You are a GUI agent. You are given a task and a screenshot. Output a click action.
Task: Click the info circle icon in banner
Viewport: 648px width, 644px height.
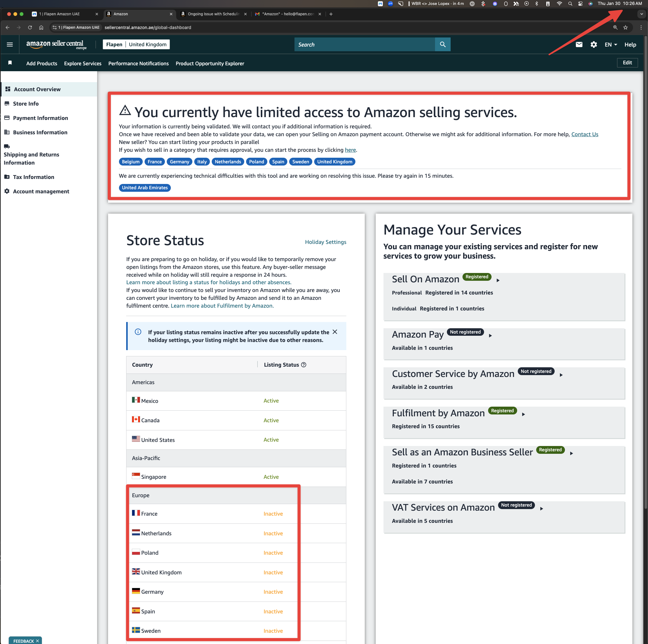[138, 332]
